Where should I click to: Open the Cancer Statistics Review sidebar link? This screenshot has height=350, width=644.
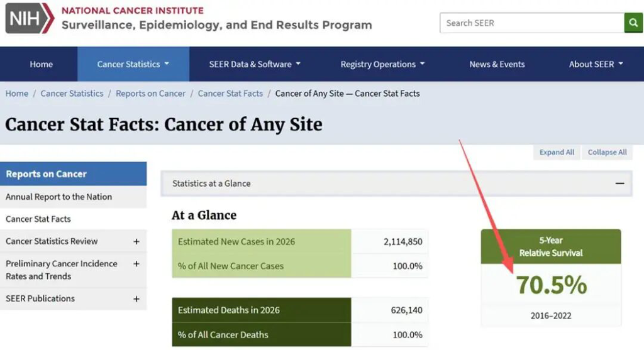(x=52, y=241)
